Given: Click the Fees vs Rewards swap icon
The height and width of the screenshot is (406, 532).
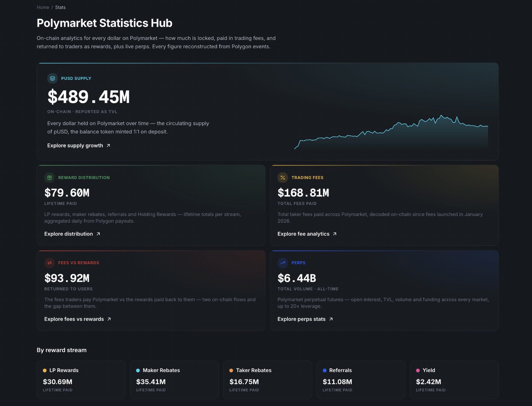Looking at the screenshot, I should point(50,263).
